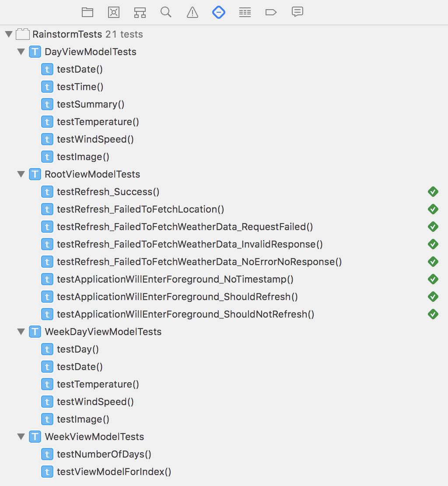Collapse the RootViewModelTests group

pos(21,174)
